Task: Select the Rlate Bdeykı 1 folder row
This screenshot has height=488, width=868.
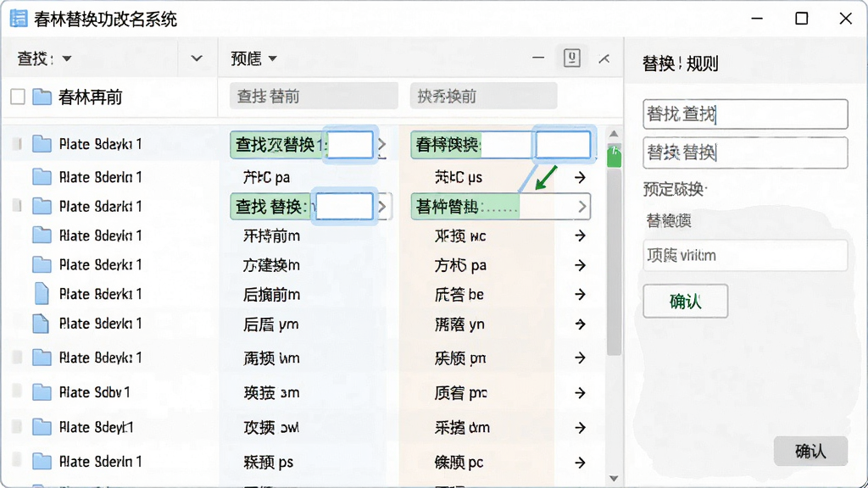Action: pos(111,358)
